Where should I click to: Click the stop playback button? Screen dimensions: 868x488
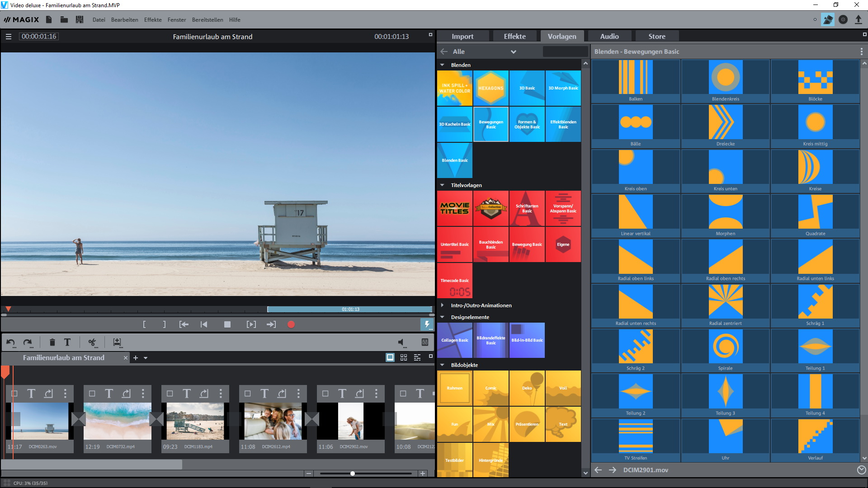(x=227, y=324)
